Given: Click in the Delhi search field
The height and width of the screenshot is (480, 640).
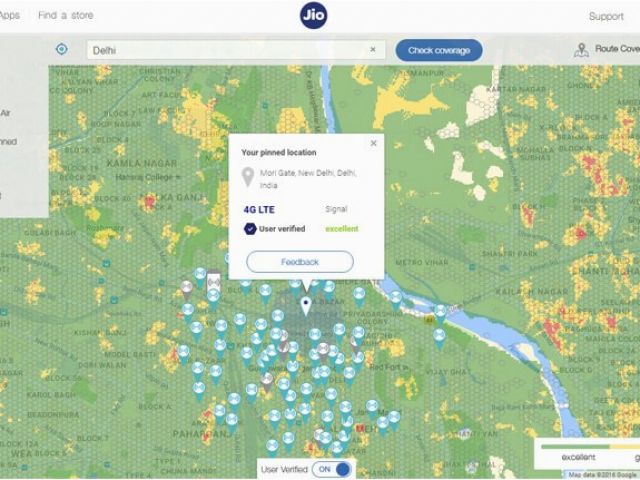Looking at the screenshot, I should pyautogui.click(x=236, y=50).
